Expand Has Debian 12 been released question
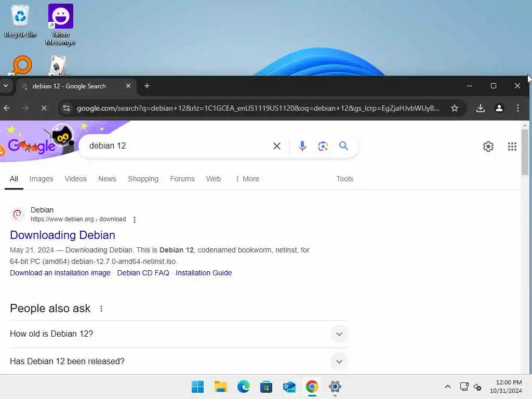 [x=179, y=362]
